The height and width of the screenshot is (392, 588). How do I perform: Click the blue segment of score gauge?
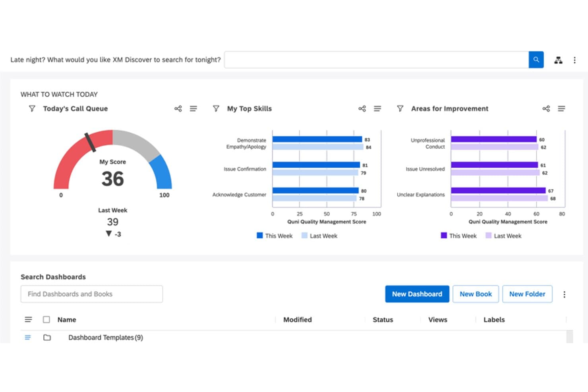pyautogui.click(x=162, y=173)
